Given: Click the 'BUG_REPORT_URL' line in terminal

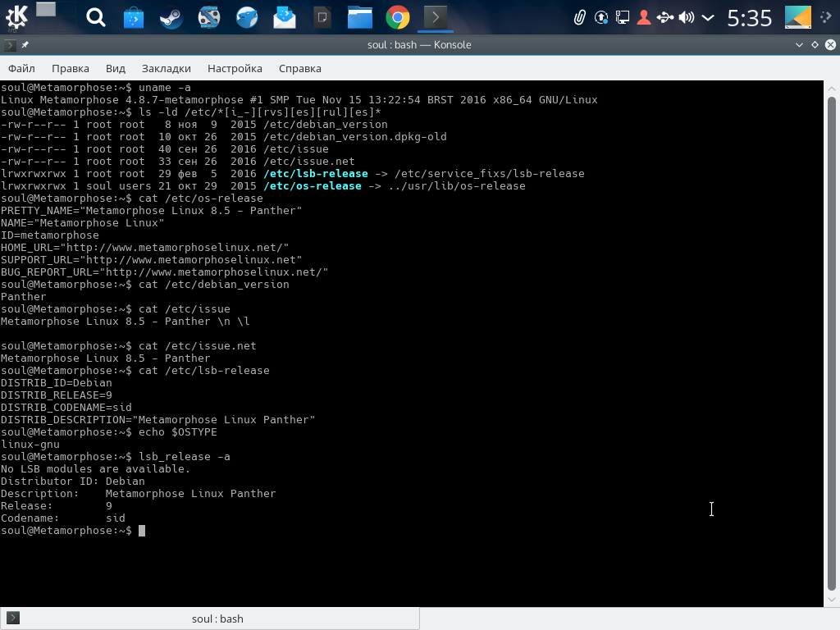Looking at the screenshot, I should [x=164, y=272].
